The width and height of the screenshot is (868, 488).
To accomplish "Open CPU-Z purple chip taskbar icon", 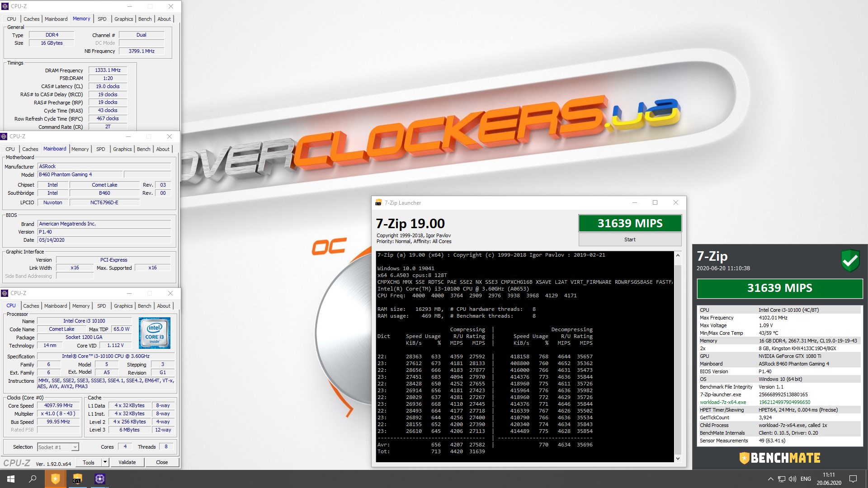I will [x=99, y=479].
